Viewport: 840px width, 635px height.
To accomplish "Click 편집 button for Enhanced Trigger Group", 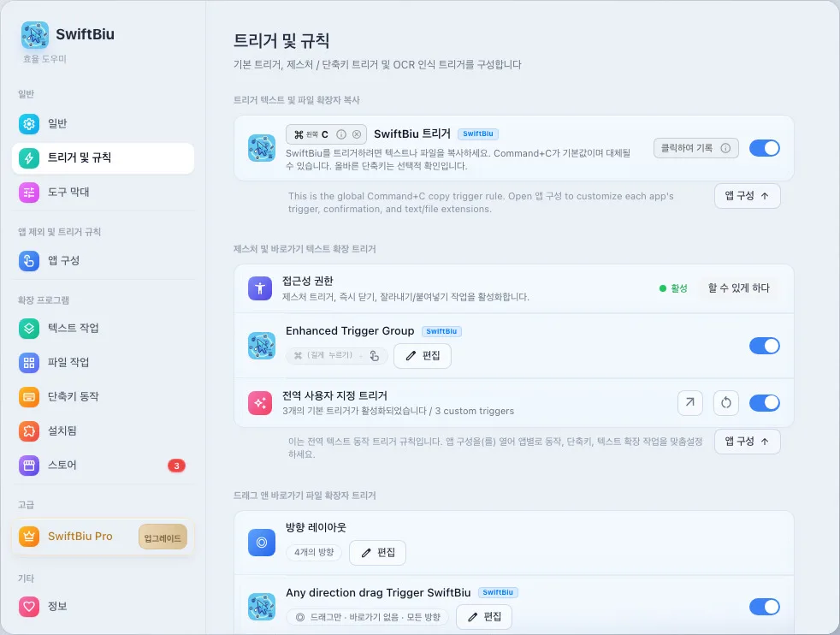I will (x=423, y=356).
